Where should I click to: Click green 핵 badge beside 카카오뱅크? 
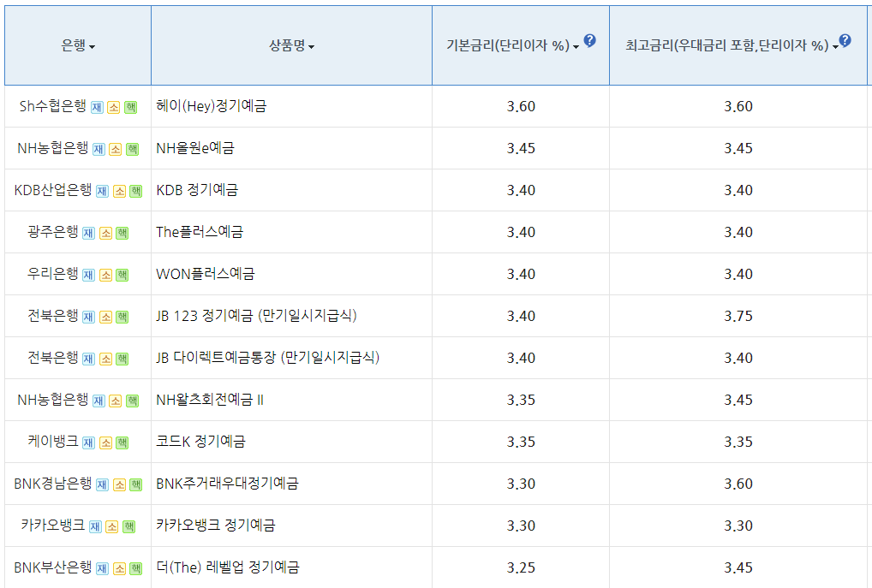(x=129, y=526)
